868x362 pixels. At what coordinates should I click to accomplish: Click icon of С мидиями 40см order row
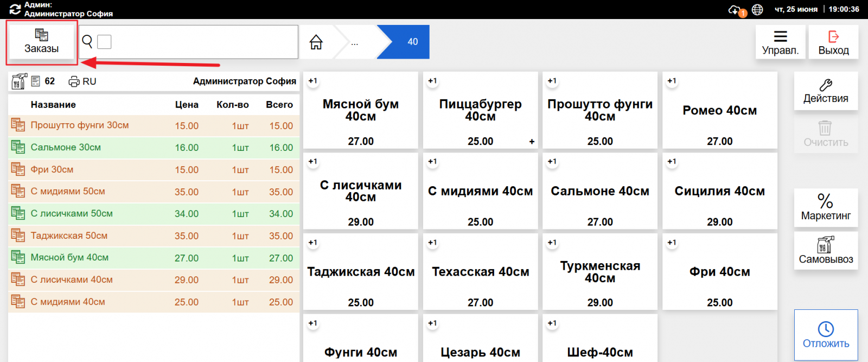[x=18, y=302]
